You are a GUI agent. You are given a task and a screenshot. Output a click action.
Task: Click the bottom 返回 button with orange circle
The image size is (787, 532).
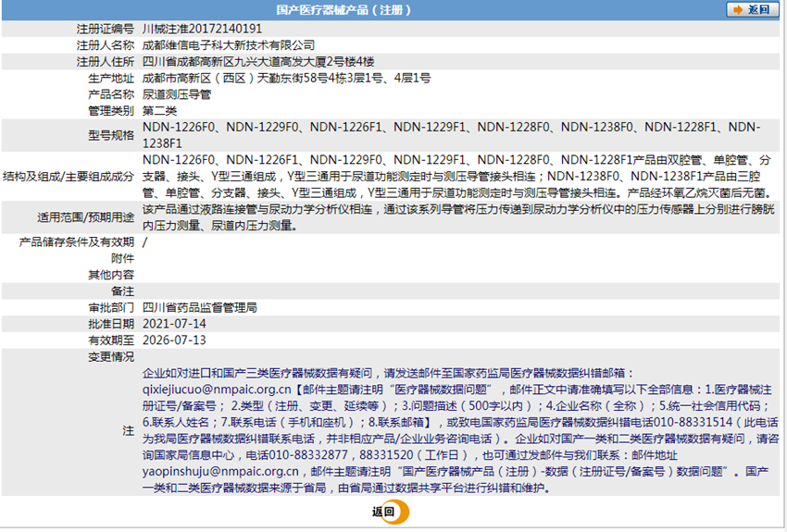click(x=390, y=512)
